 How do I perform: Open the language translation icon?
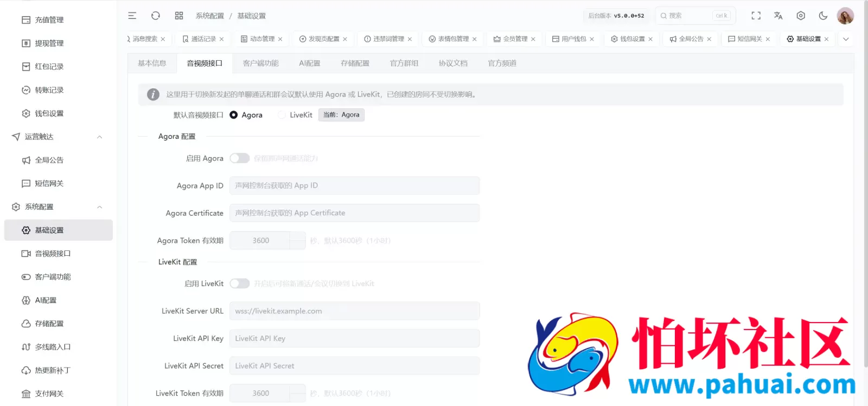(778, 16)
